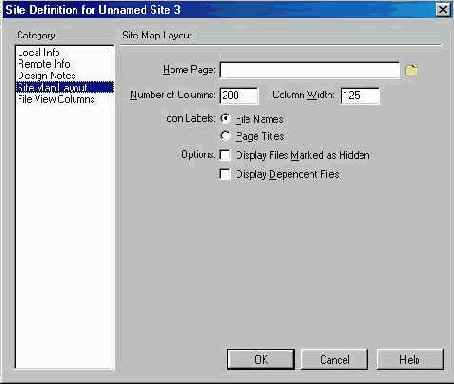Image resolution: width=454 pixels, height=384 pixels.
Task: Select the File Names radio button
Action: click(226, 119)
